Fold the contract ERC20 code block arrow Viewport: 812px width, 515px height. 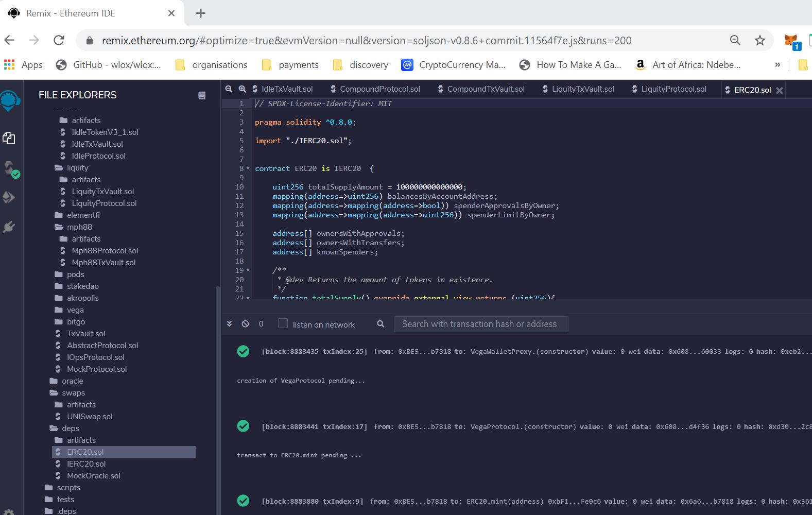248,169
